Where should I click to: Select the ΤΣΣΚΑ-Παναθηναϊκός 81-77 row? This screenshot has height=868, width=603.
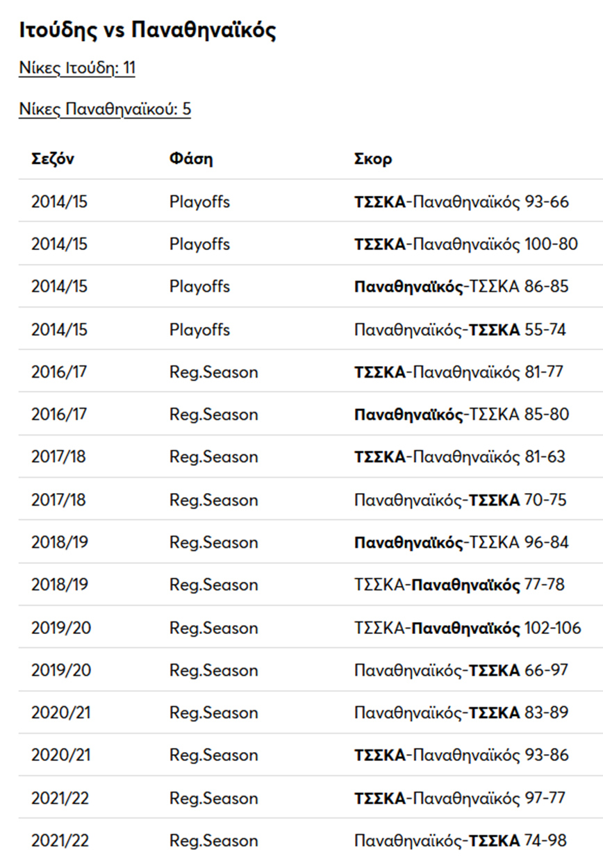click(459, 372)
